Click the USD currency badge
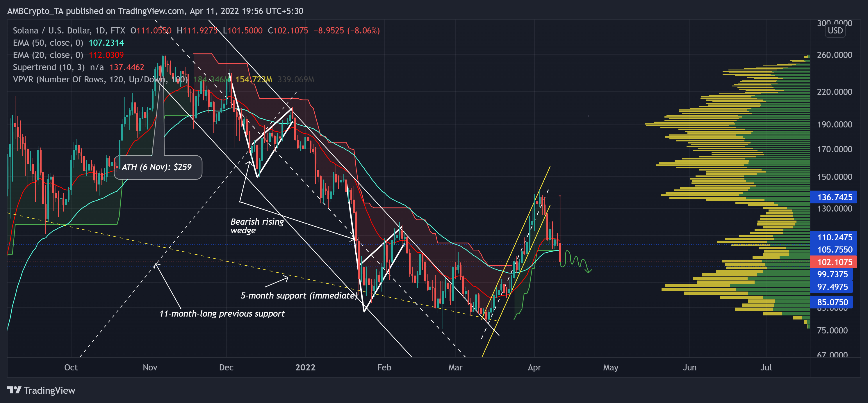The width and height of the screenshot is (868, 403). (835, 31)
